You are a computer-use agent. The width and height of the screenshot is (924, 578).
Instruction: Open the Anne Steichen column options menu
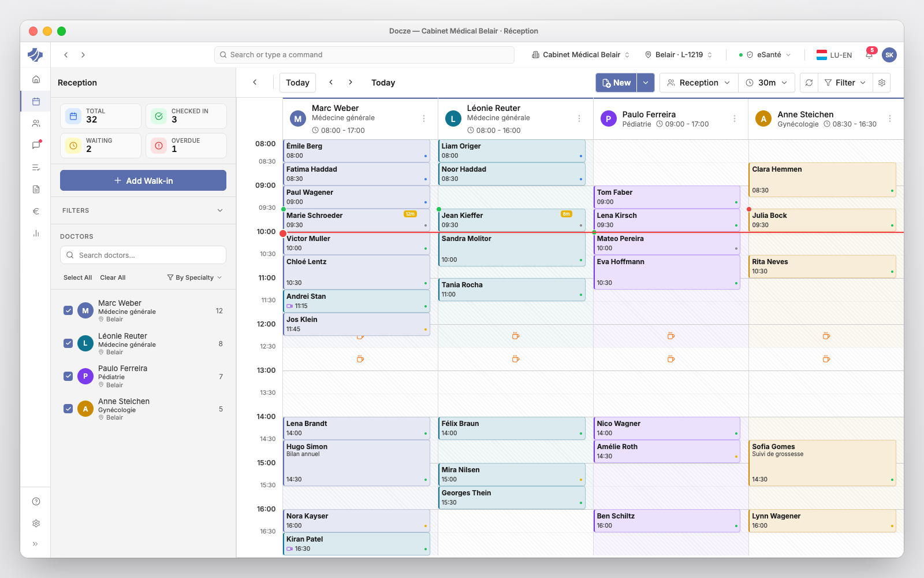click(x=890, y=118)
